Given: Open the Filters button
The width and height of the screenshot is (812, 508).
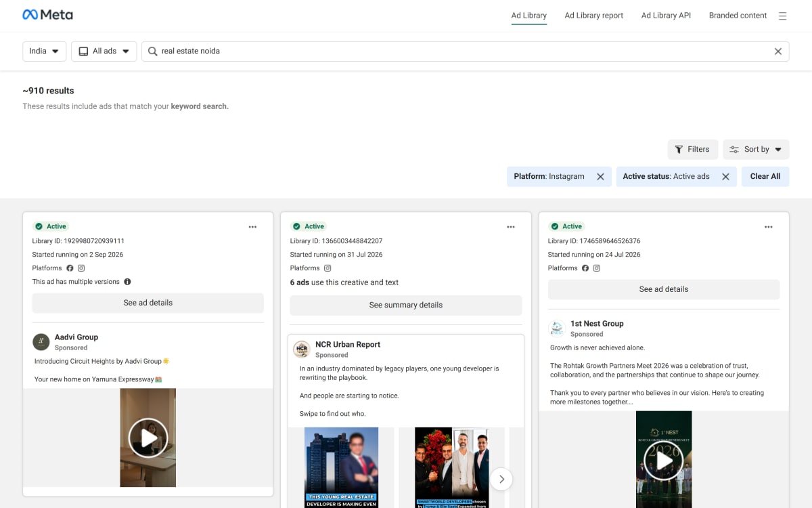Looking at the screenshot, I should point(693,150).
